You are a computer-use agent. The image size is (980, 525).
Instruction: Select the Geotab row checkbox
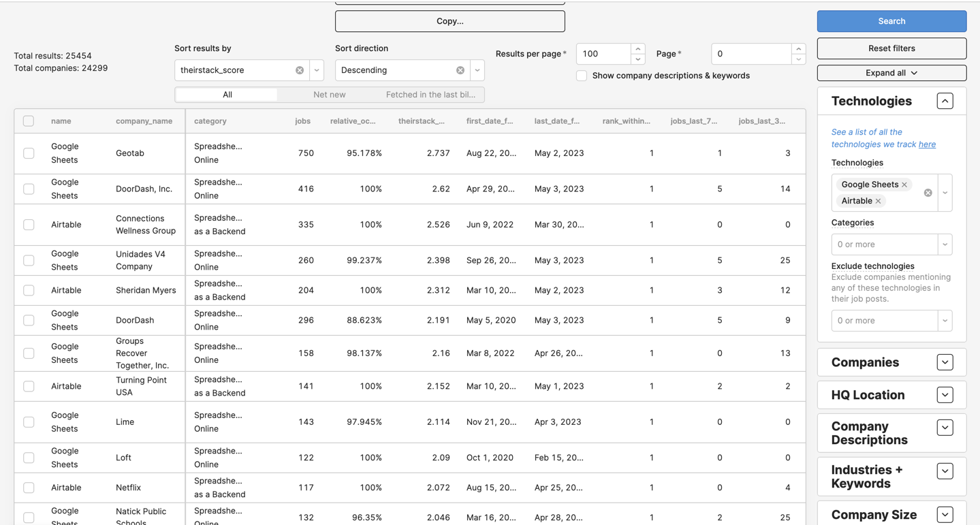29,153
